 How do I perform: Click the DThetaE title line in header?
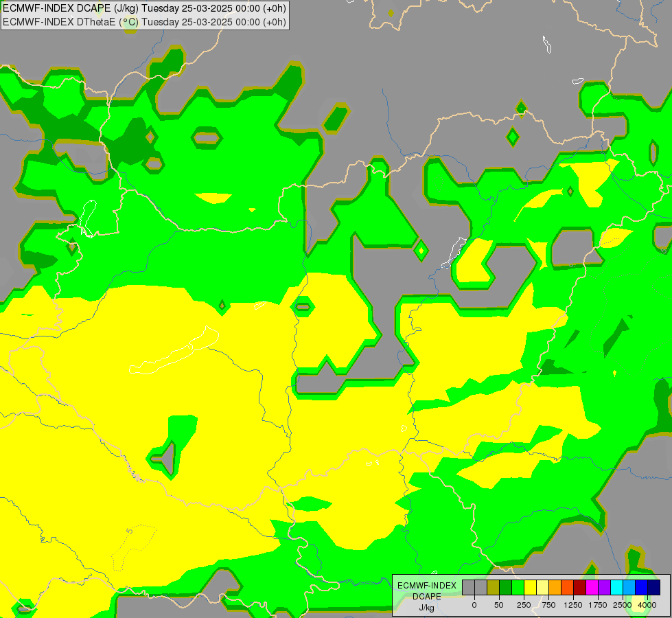click(x=144, y=22)
